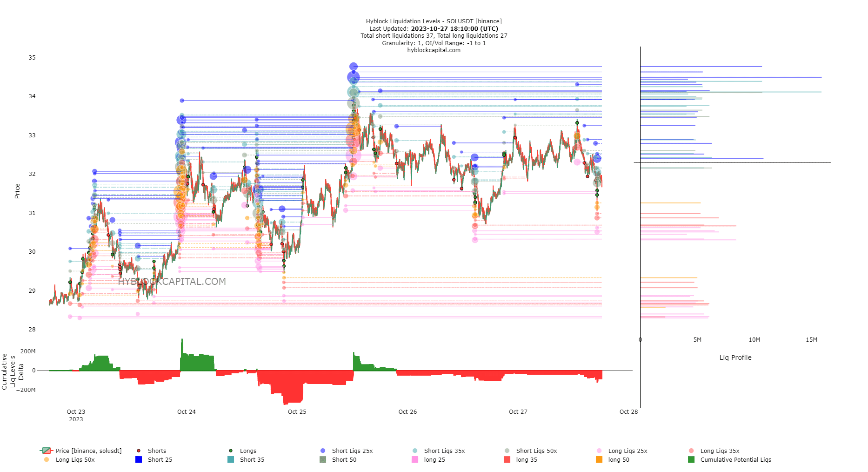Click the Oct 23 2023 x-axis label
The image size is (868, 472).
76,415
